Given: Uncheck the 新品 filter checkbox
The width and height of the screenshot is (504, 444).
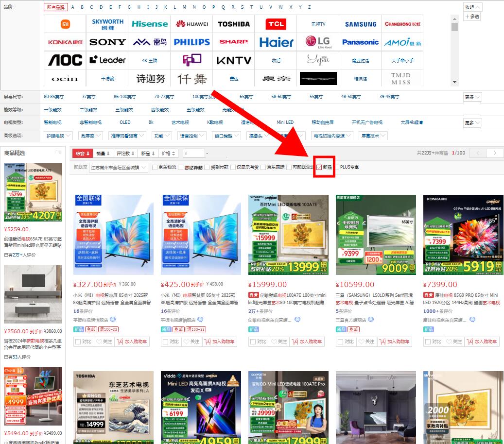Looking at the screenshot, I should tap(319, 168).
